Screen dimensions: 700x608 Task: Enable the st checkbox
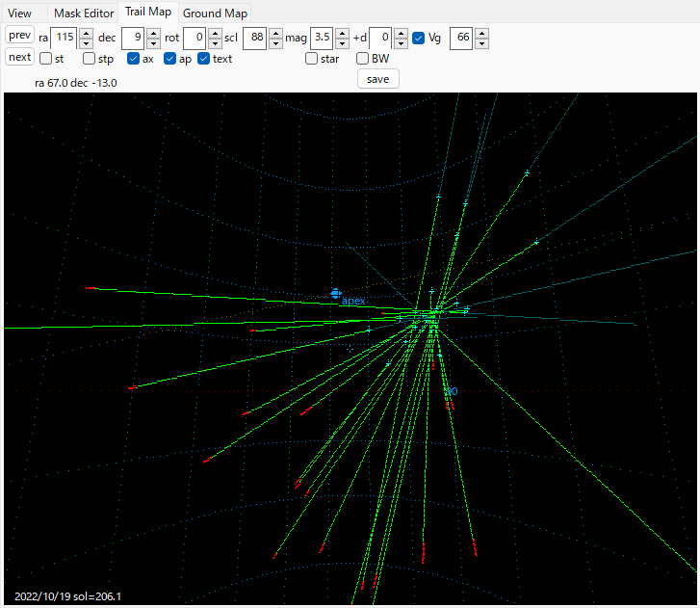[x=45, y=59]
